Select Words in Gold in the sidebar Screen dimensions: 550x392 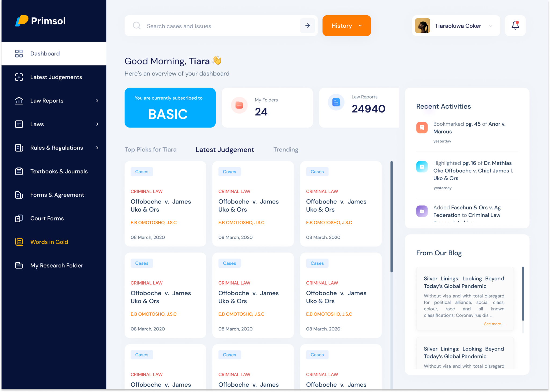pos(49,242)
